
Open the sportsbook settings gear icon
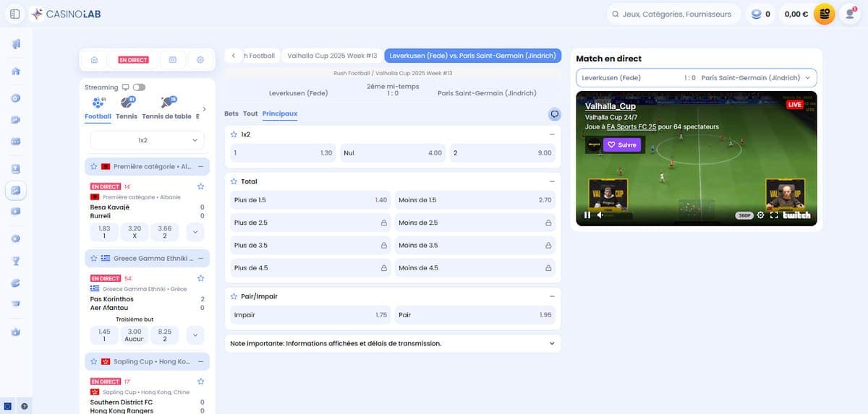point(200,60)
